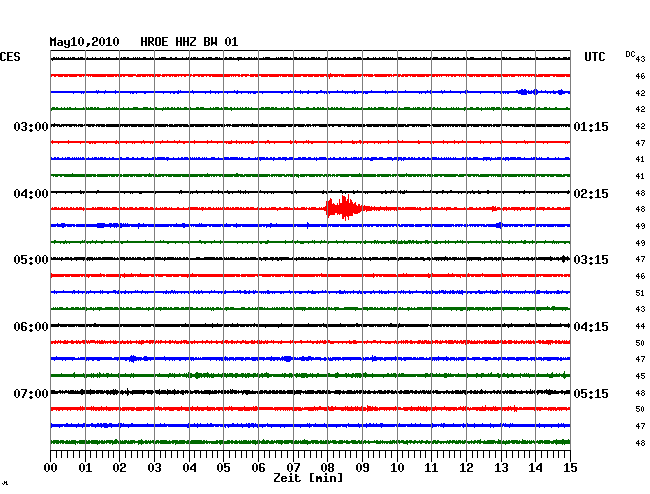
Task: Click the 05:15 UTC time label
Action: point(591,393)
